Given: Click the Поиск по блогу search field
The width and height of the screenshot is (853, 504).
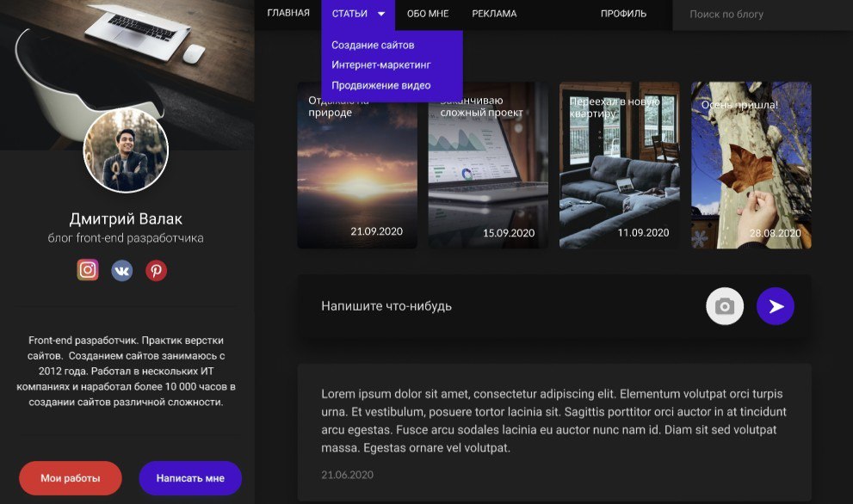Looking at the screenshot, I should coord(763,15).
